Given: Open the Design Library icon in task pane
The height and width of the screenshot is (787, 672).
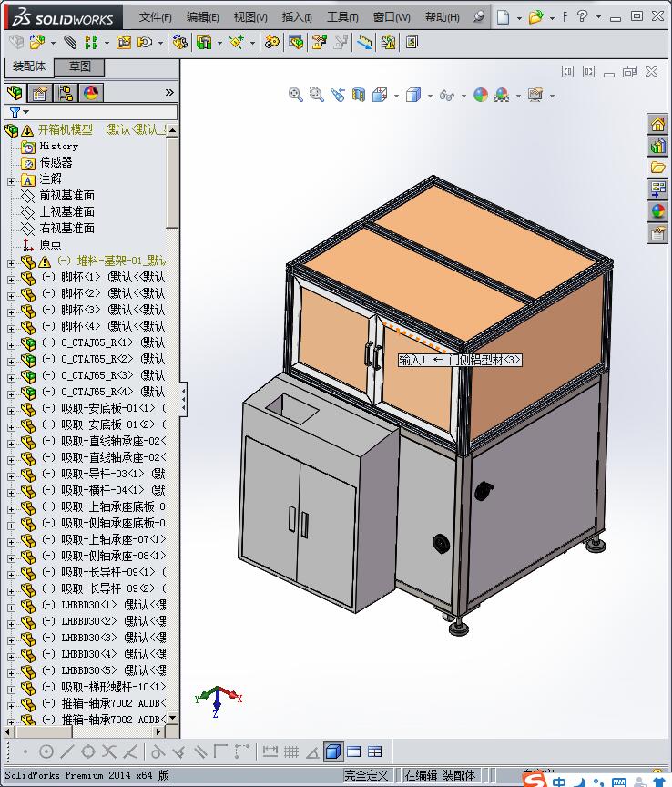Looking at the screenshot, I should pyautogui.click(x=657, y=146).
